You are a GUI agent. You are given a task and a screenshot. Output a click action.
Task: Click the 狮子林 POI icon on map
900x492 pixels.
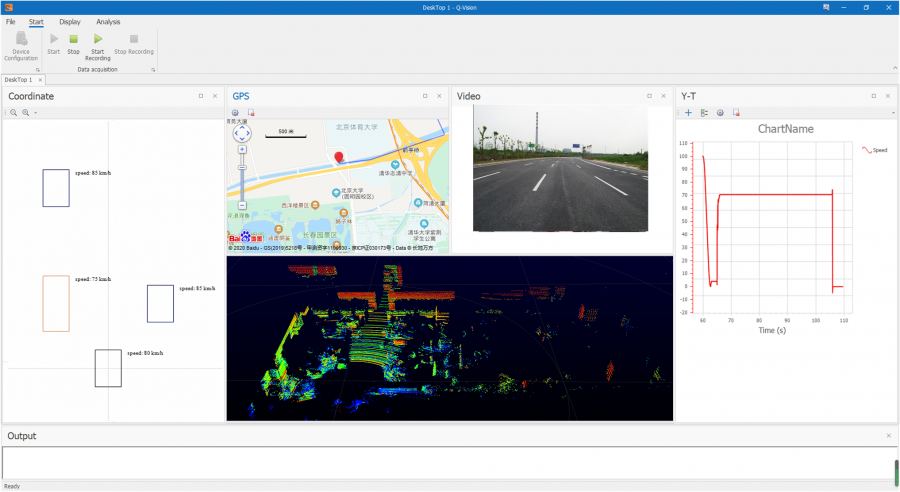point(343,213)
